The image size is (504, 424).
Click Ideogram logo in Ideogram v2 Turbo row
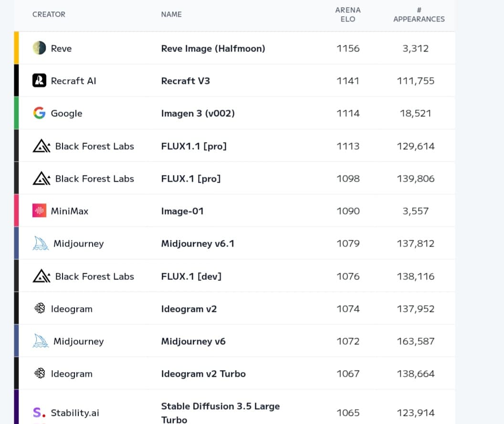[x=39, y=374]
